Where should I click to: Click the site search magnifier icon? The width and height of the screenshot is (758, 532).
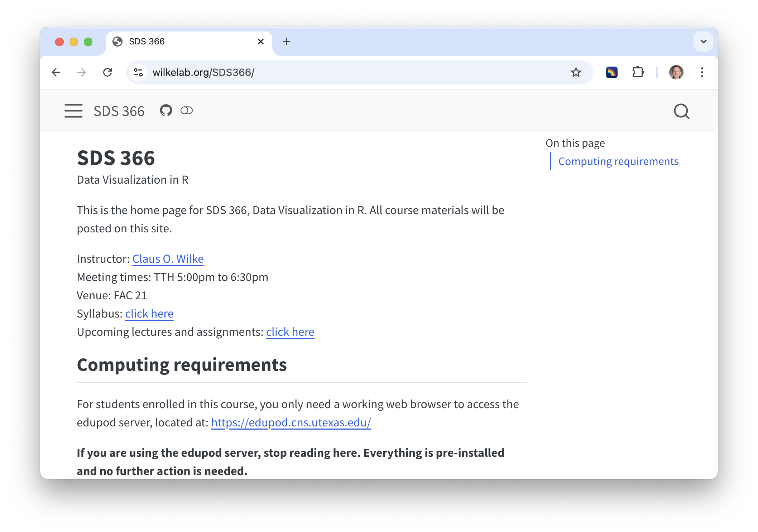pyautogui.click(x=681, y=111)
